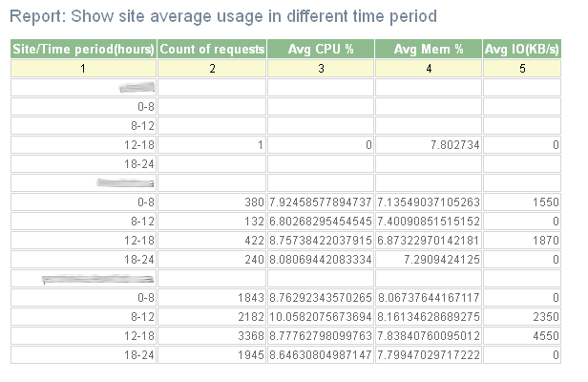Click column index cell 2
Screen dimensions: 588x382
[x=212, y=69]
